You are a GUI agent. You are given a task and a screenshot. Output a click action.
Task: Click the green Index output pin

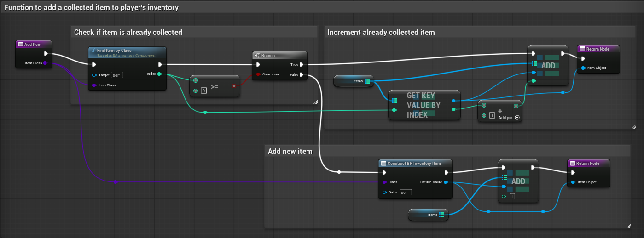[x=159, y=74]
